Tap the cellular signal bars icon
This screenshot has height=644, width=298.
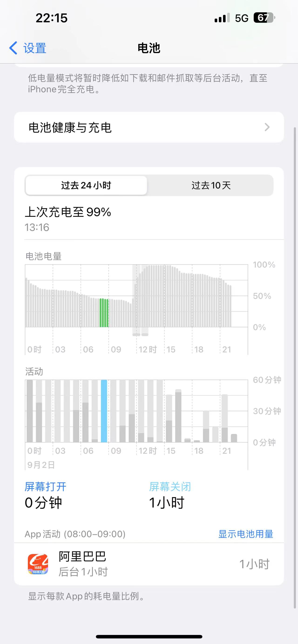[222, 18]
